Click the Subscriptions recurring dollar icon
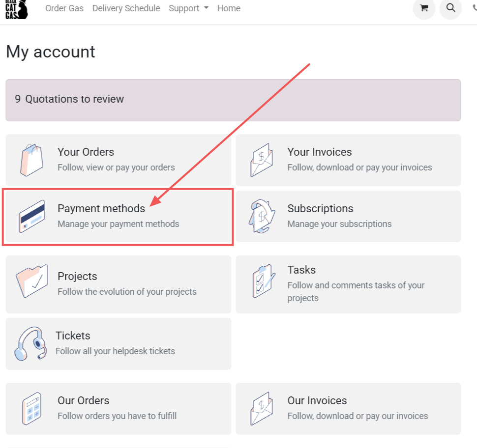The image size is (477, 448). click(x=262, y=217)
